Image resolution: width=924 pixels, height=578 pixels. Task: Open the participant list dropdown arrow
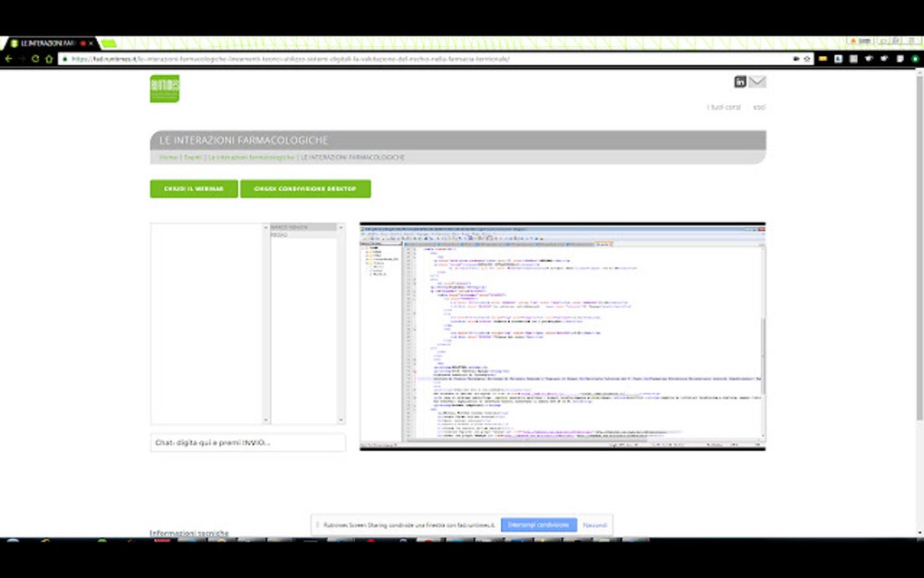(341, 227)
